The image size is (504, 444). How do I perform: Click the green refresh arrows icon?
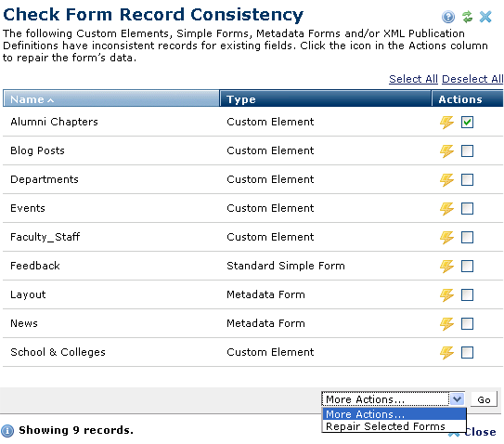467,17
